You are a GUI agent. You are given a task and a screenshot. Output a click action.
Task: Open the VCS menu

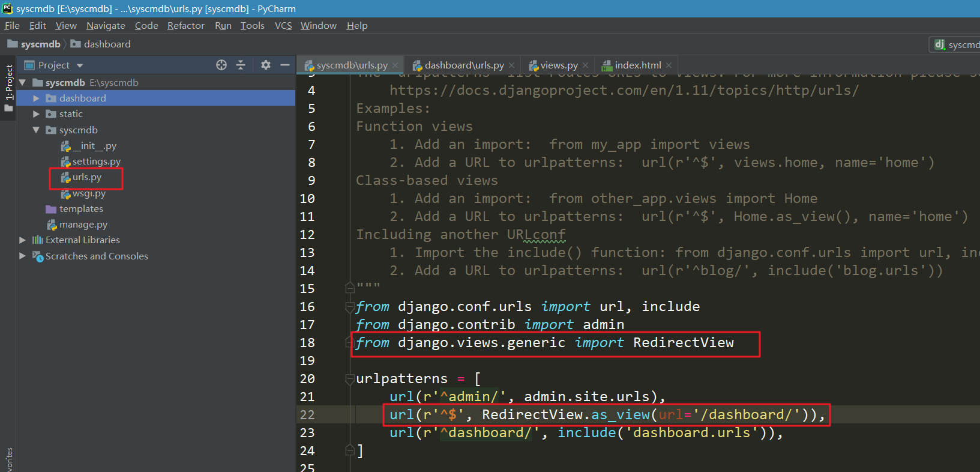tap(283, 25)
